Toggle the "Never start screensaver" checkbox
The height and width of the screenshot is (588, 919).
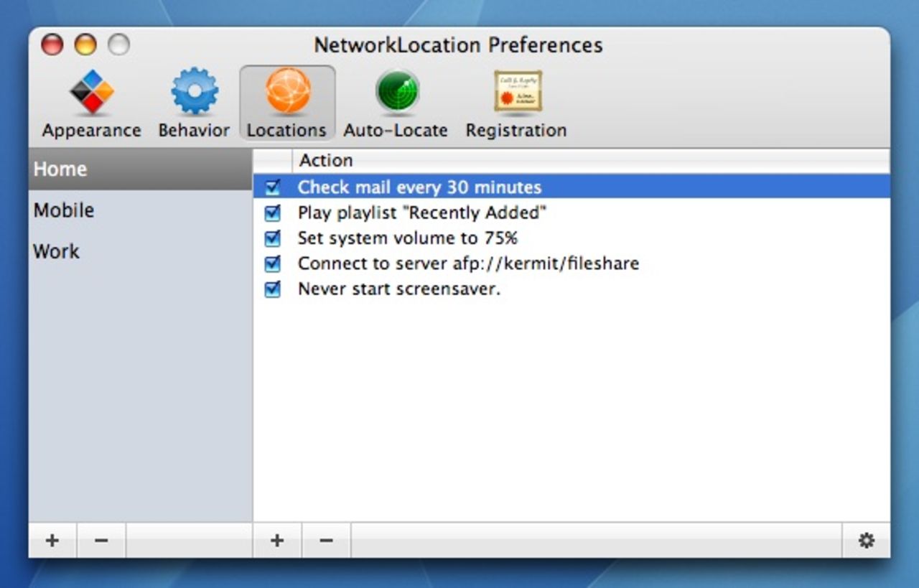coord(273,289)
